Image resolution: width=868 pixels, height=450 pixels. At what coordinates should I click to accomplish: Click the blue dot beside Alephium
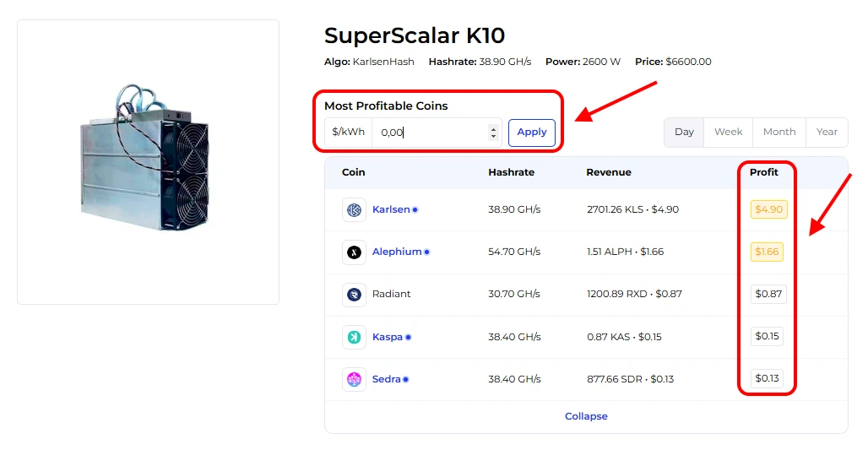(x=426, y=252)
